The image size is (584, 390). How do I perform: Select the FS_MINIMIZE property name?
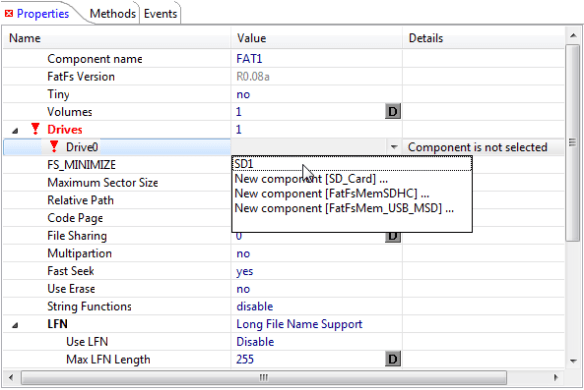(82, 165)
